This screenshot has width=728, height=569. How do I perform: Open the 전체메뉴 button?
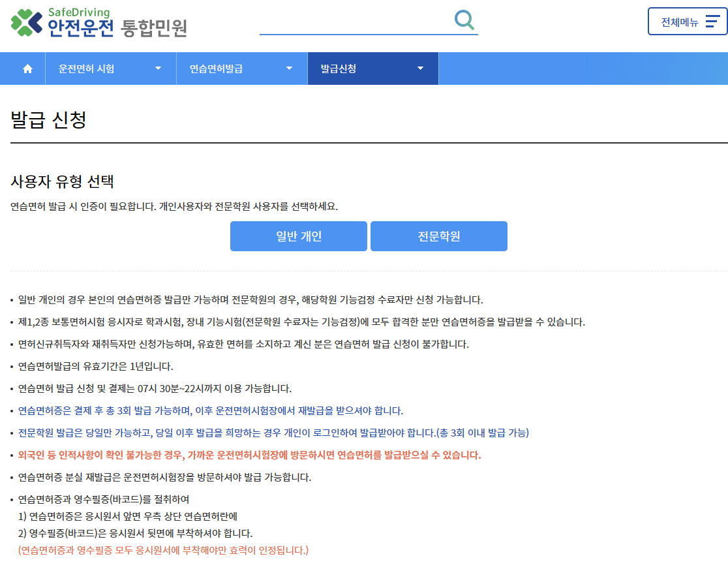click(687, 22)
